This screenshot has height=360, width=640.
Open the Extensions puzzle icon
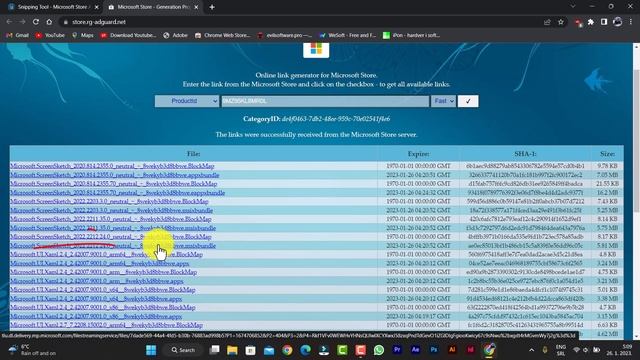pos(591,22)
